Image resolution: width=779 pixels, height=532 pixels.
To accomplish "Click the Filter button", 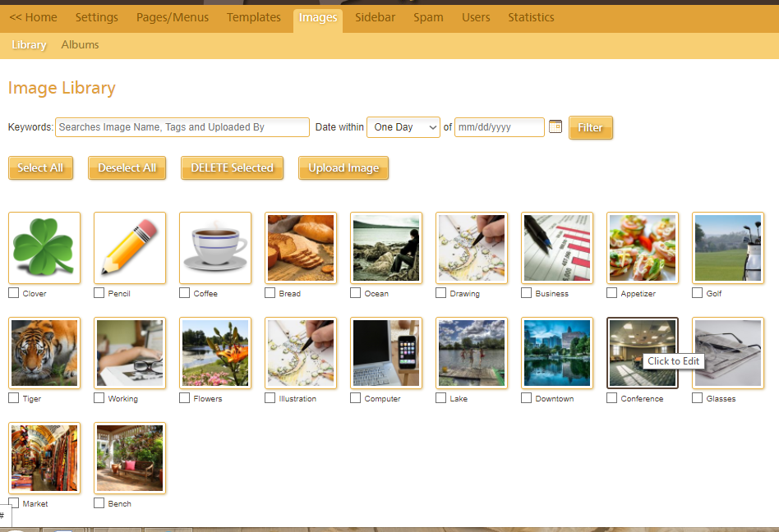I will 591,127.
